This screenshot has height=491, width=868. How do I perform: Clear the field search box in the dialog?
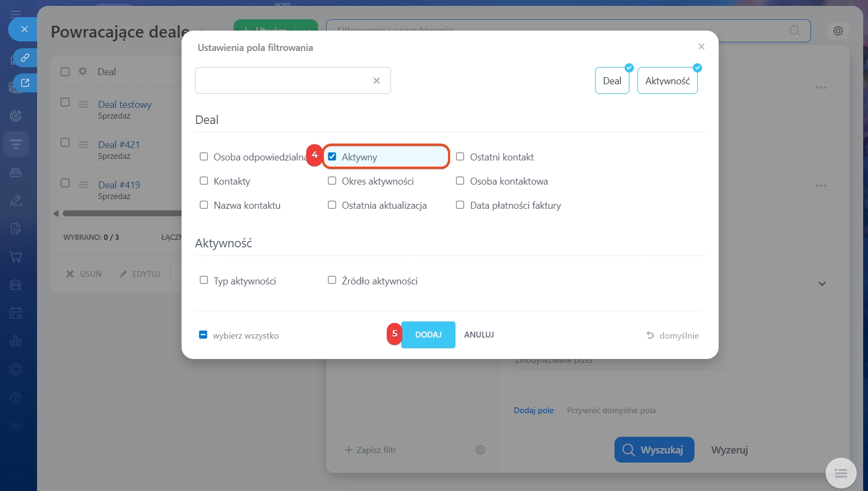(377, 80)
